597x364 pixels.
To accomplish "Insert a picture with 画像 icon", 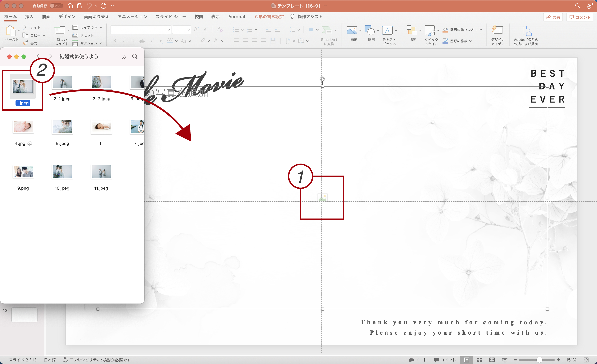I will click(352, 30).
